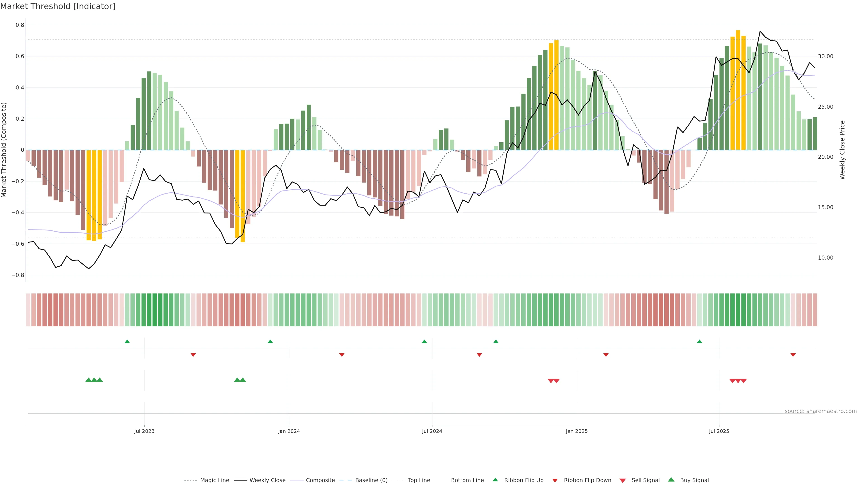Click the Jan 2025 x-axis label
The image size is (868, 488).
coord(577,431)
